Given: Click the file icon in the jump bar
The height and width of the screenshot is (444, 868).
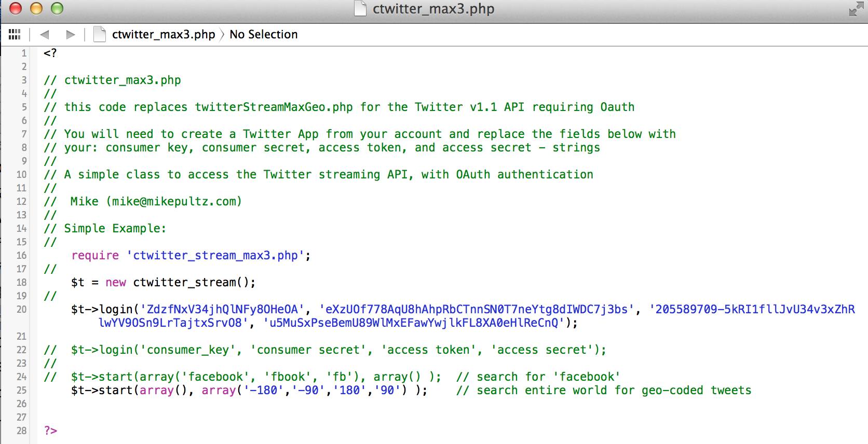Looking at the screenshot, I should coord(100,34).
